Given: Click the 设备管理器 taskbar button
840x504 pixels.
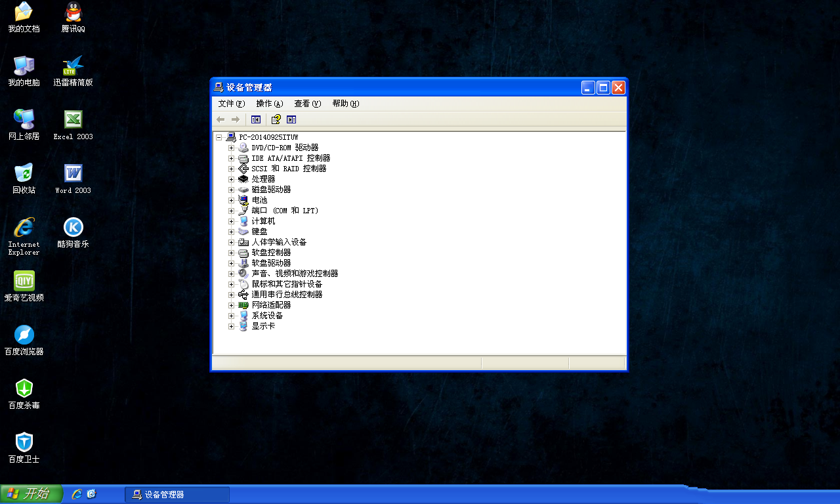Looking at the screenshot, I should pyautogui.click(x=177, y=494).
